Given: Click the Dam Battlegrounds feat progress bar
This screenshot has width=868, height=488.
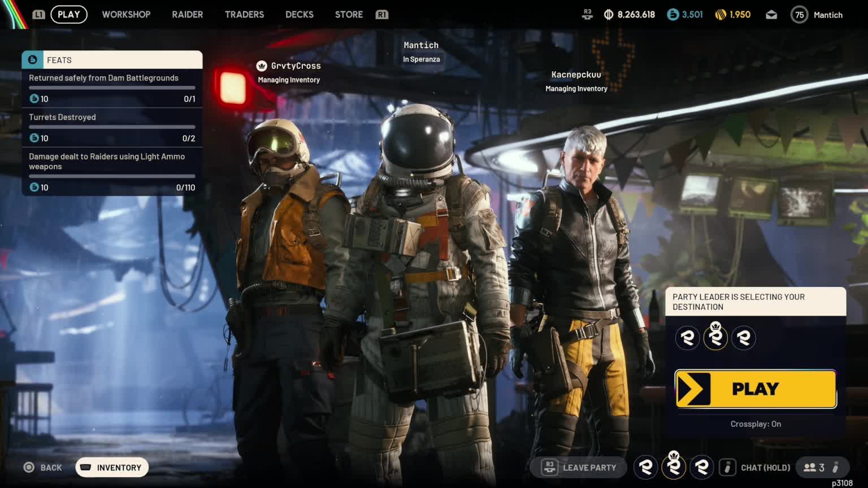Looking at the screenshot, I should (112, 88).
